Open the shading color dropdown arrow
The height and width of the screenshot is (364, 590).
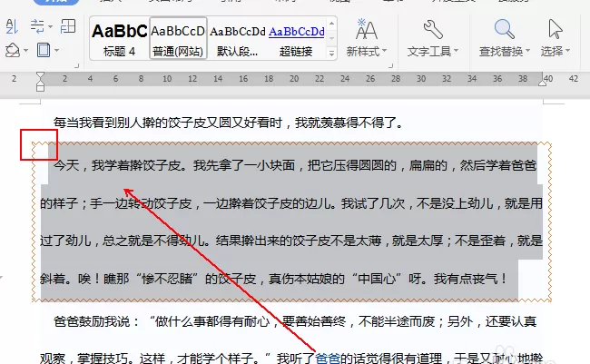click(x=26, y=51)
